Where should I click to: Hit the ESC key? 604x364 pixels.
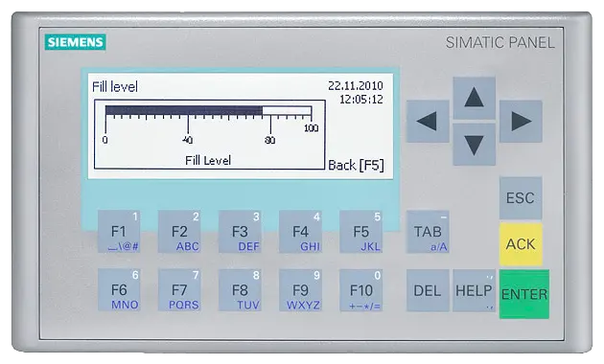pyautogui.click(x=521, y=197)
